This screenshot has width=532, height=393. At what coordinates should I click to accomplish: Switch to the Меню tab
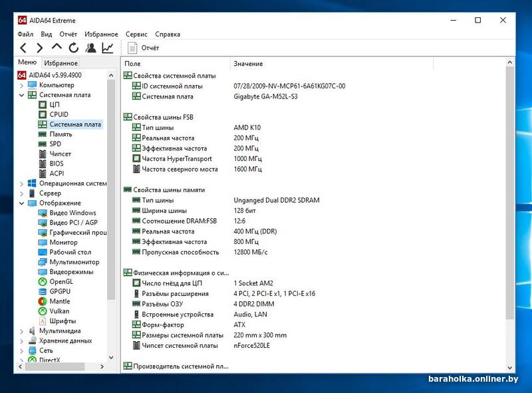[x=27, y=63]
